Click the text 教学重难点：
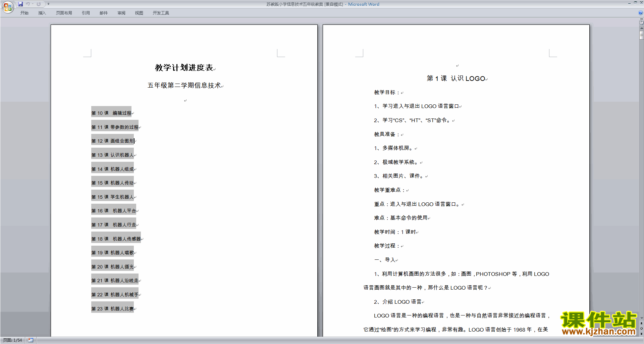This screenshot has width=644, height=344. 390,190
